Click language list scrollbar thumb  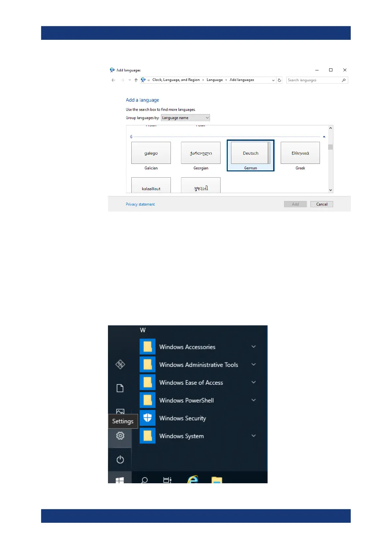click(x=330, y=147)
